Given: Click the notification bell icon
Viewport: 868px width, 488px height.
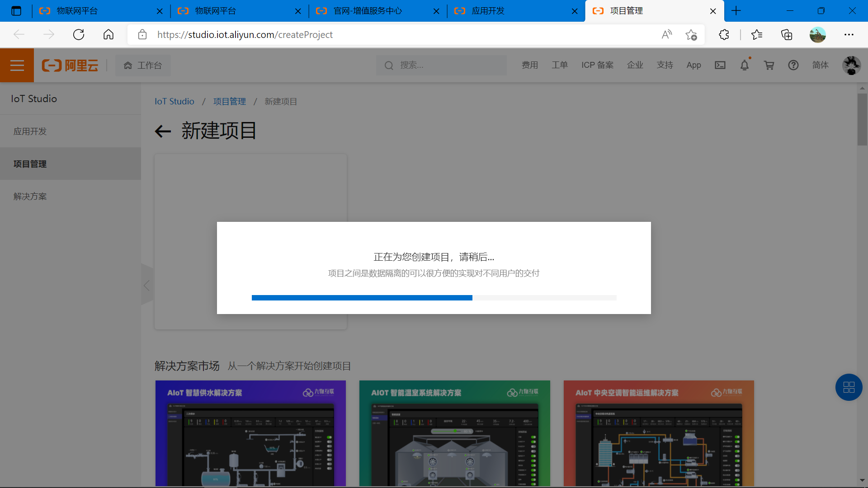Looking at the screenshot, I should [744, 66].
